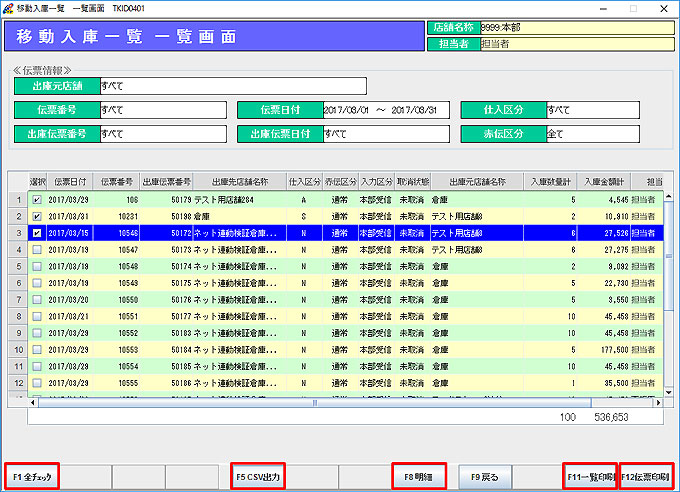The image size is (680, 492).
Task: Toggle the checkbox for slip number 10547
Action: tap(38, 248)
